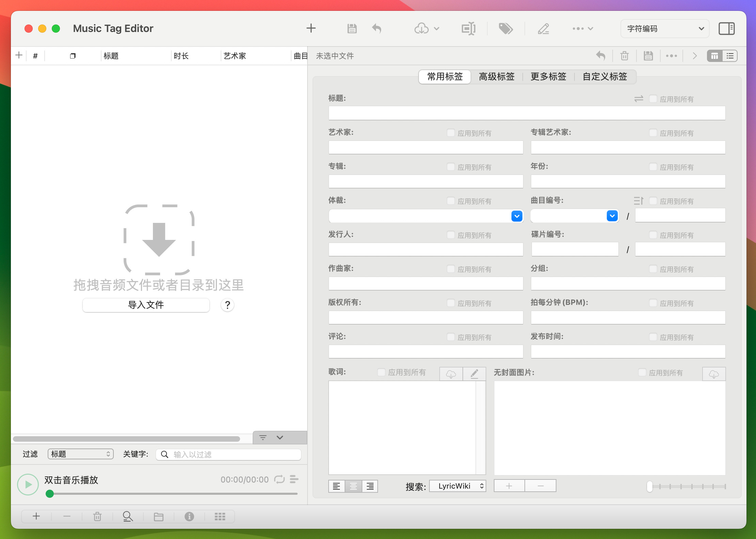The height and width of the screenshot is (539, 756).
Task: Open the more options ellipsis menu in top toolbar
Action: 583,29
